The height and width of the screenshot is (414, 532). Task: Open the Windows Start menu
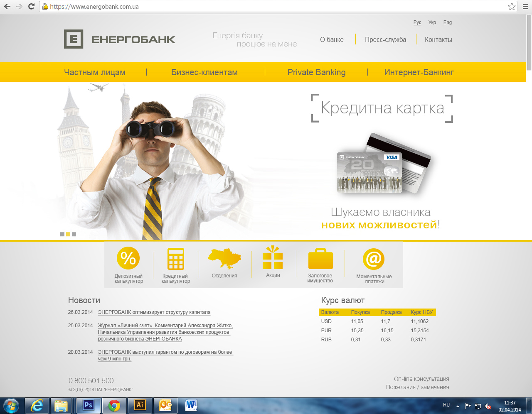click(x=11, y=405)
